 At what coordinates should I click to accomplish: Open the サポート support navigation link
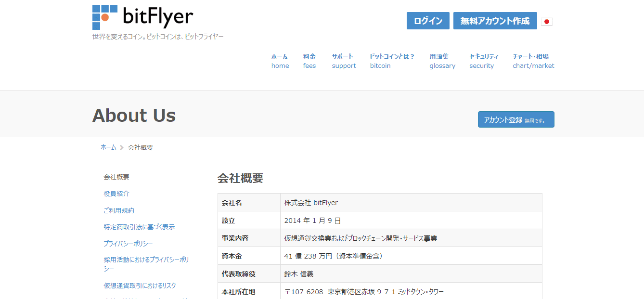pyautogui.click(x=343, y=61)
